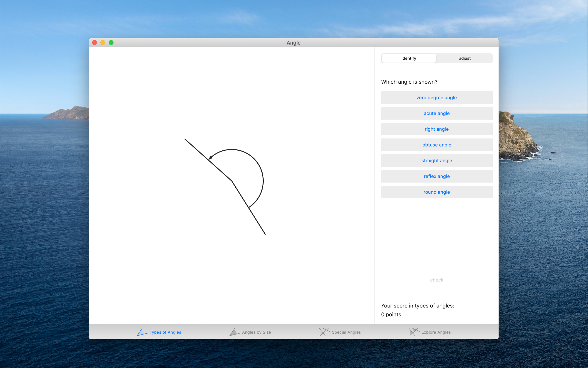
Task: Select the straight angle answer
Action: pyautogui.click(x=437, y=161)
